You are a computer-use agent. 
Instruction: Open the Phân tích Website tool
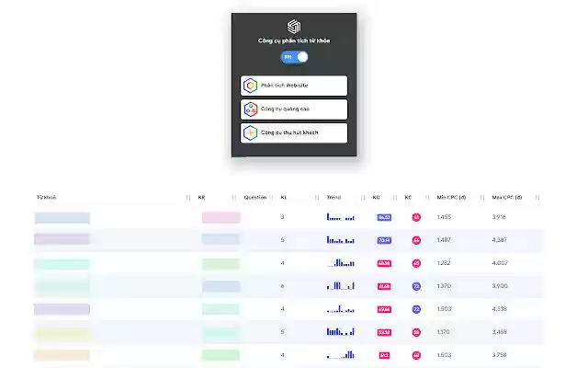pyautogui.click(x=294, y=86)
